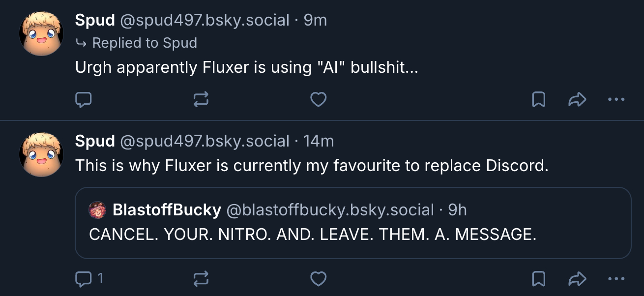
Task: Click BlastoffBucky's small avatar in the quote
Action: pyautogui.click(x=97, y=210)
